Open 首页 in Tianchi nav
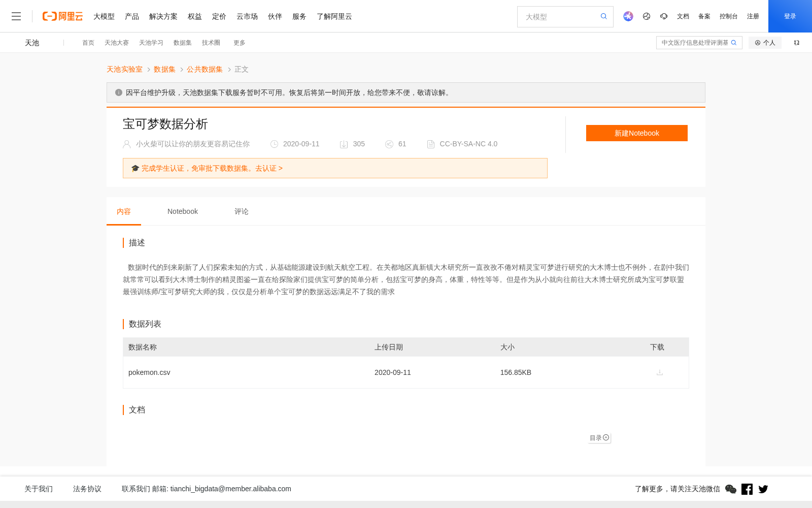Image resolution: width=812 pixels, height=508 pixels. (x=88, y=43)
